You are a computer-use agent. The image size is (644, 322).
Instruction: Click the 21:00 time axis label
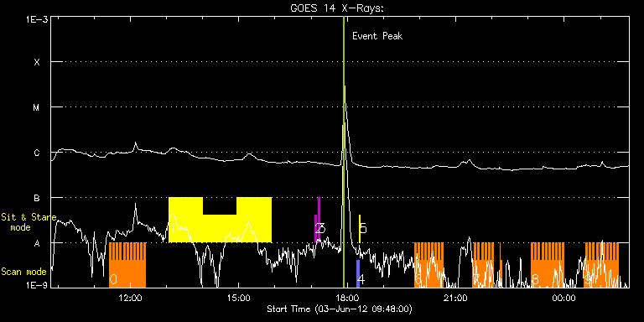click(x=455, y=298)
